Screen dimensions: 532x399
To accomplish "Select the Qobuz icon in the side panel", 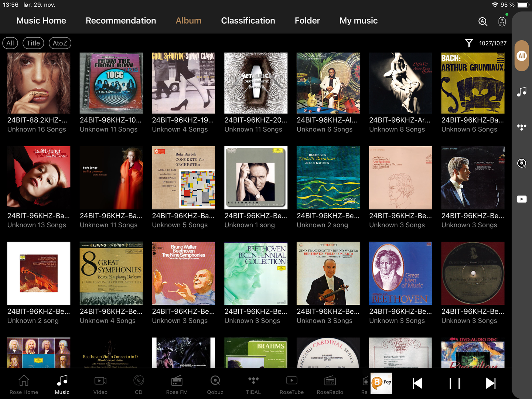I will tap(522, 163).
